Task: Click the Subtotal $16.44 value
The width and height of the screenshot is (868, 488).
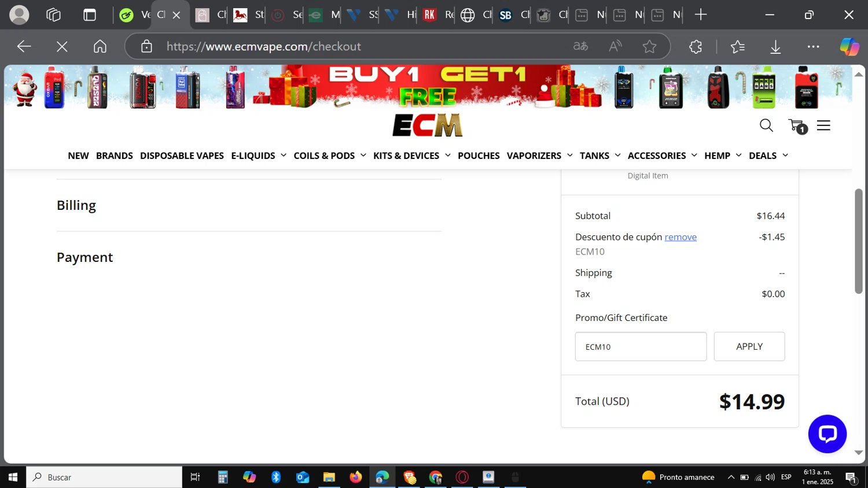Action: tap(771, 216)
